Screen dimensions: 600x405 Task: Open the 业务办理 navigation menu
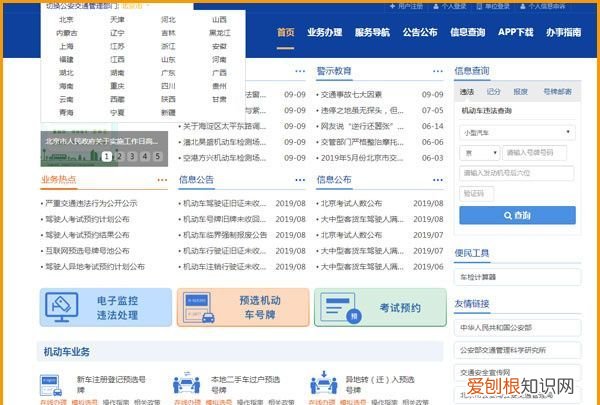tap(324, 32)
